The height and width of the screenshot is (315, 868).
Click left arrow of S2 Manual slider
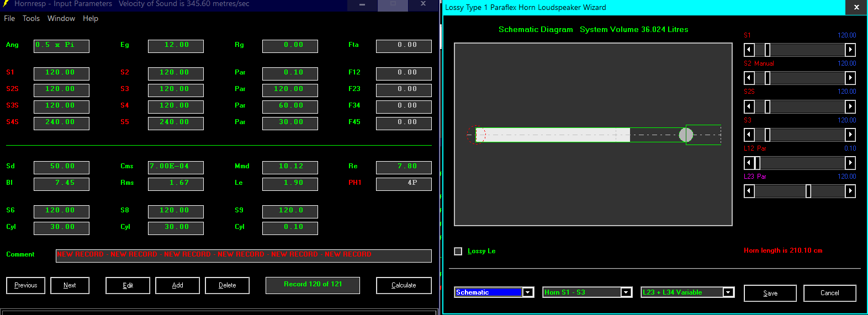coord(749,78)
